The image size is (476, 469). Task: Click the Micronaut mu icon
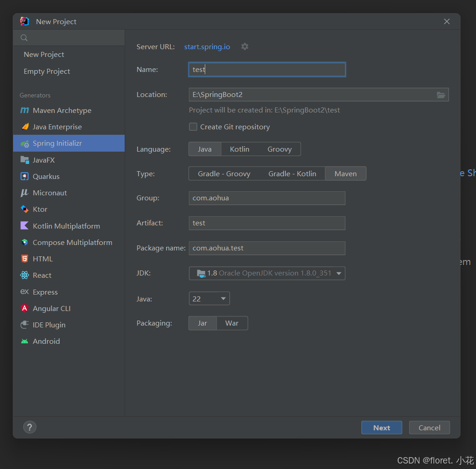tap(25, 193)
